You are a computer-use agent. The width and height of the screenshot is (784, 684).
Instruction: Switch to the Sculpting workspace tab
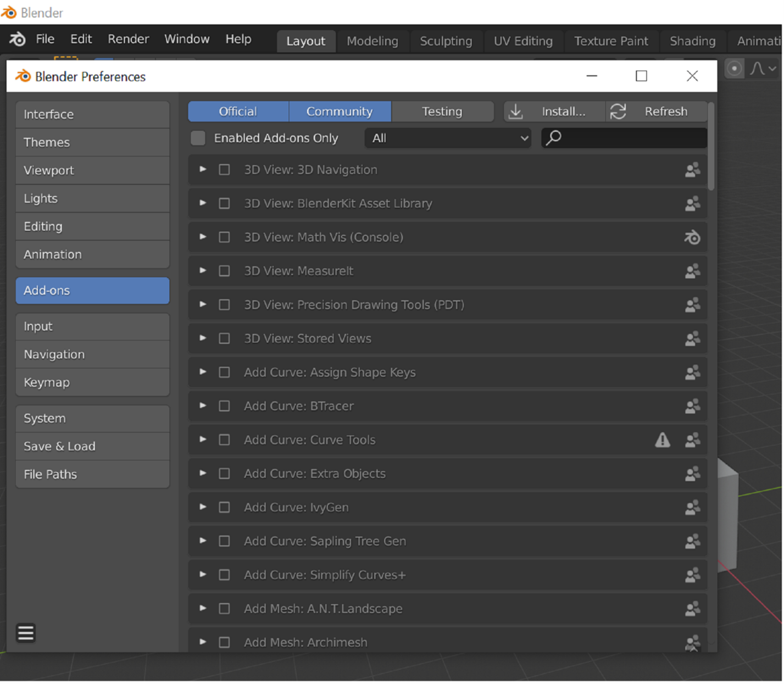446,41
